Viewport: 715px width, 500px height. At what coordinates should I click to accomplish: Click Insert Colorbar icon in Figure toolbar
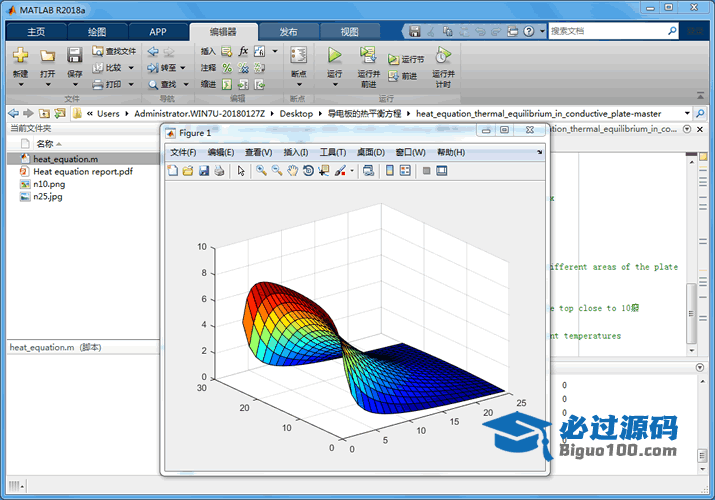point(390,171)
